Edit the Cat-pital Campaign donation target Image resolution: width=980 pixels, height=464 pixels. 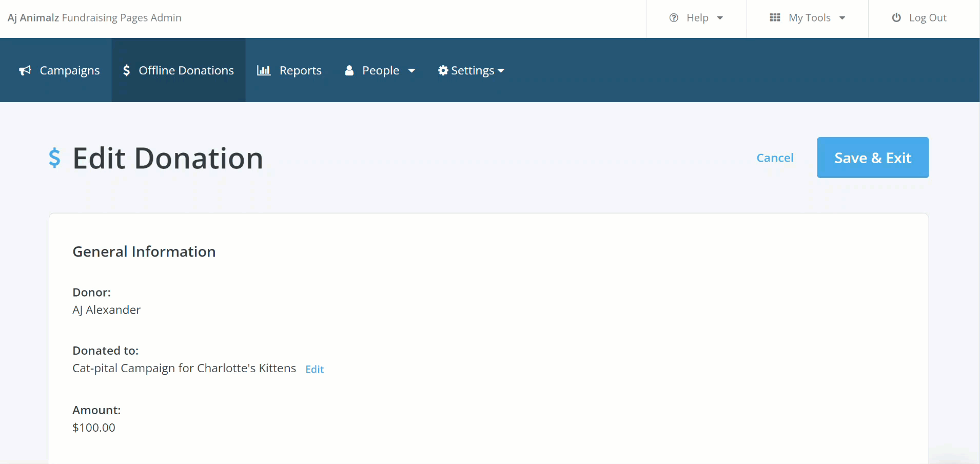tap(314, 369)
